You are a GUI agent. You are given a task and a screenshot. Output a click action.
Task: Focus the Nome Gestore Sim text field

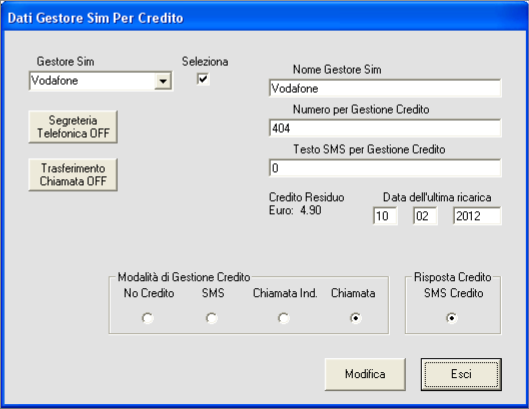click(385, 88)
